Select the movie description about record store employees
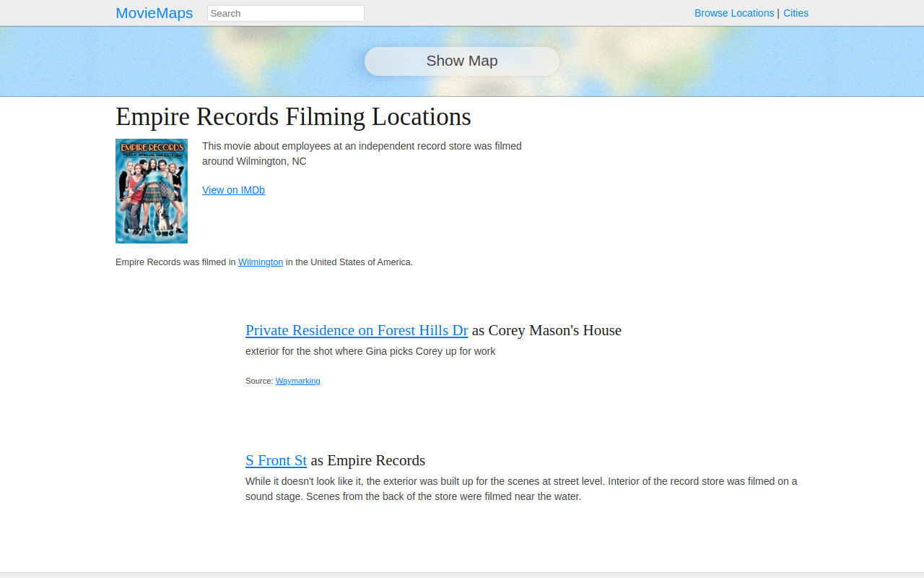The image size is (924, 578). tap(362, 153)
